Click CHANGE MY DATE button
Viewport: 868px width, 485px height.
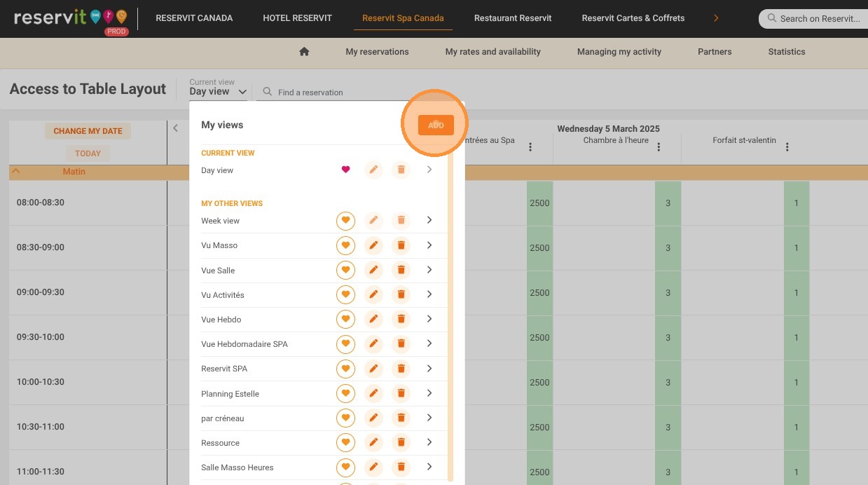tap(88, 131)
